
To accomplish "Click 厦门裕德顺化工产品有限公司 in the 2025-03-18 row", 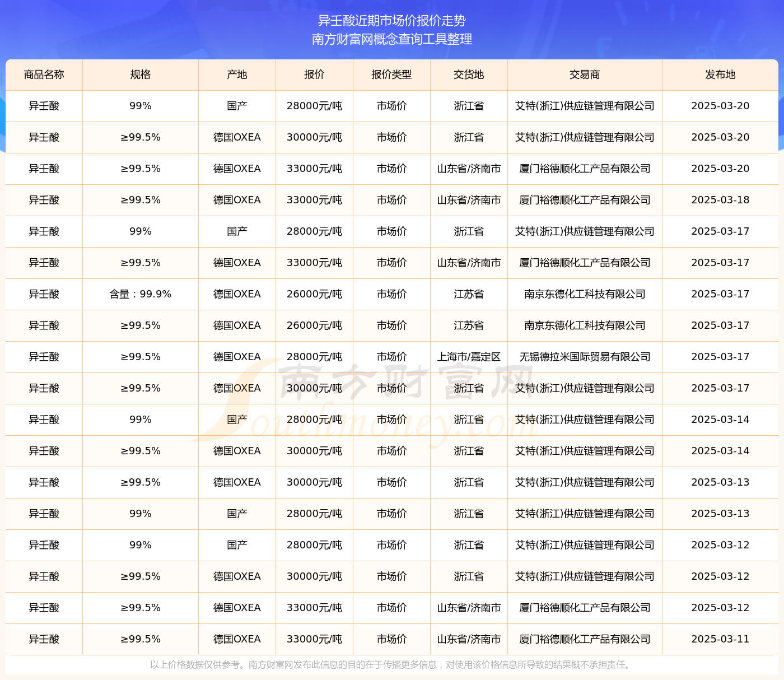I will point(585,200).
